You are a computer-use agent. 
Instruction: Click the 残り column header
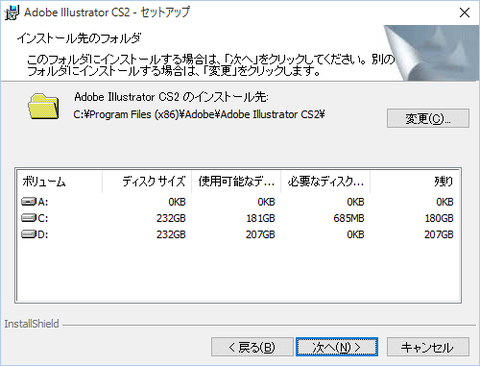click(x=415, y=182)
